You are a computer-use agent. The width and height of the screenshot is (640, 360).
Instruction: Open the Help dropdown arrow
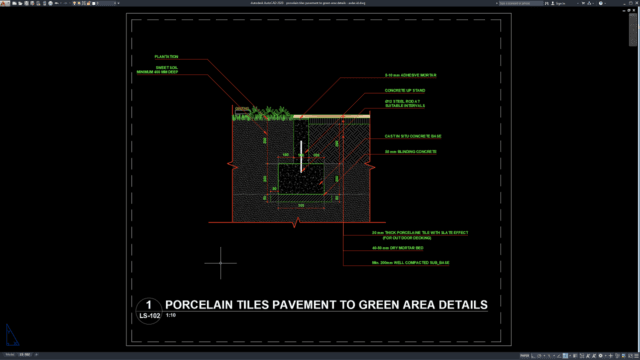[x=605, y=3]
